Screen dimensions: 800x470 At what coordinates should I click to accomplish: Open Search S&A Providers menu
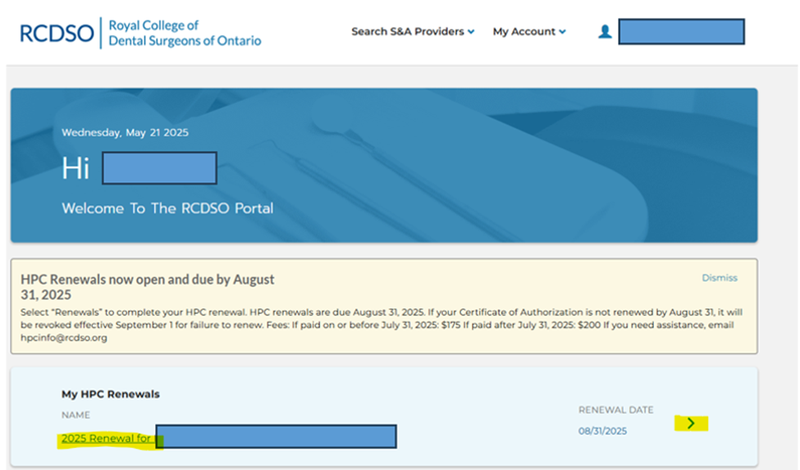pyautogui.click(x=413, y=32)
